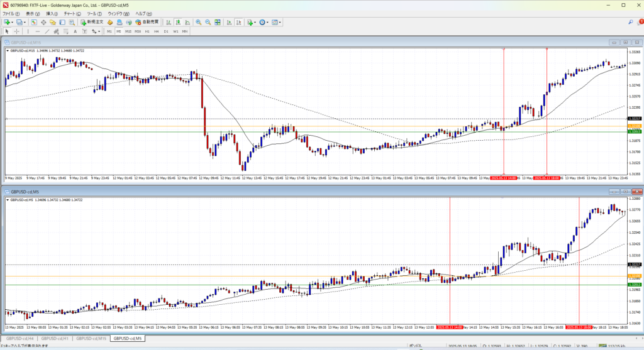Click the tile windows icon

click(216, 22)
